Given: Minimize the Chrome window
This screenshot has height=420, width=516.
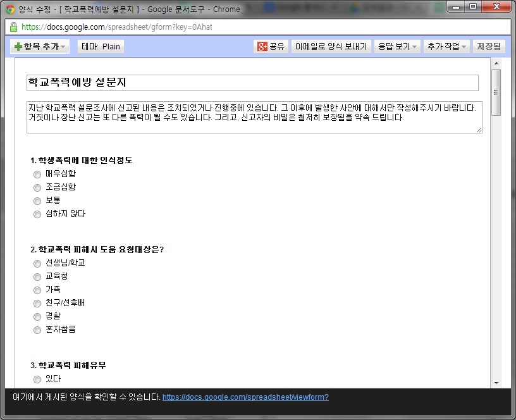Looking at the screenshot, I should (456, 6).
